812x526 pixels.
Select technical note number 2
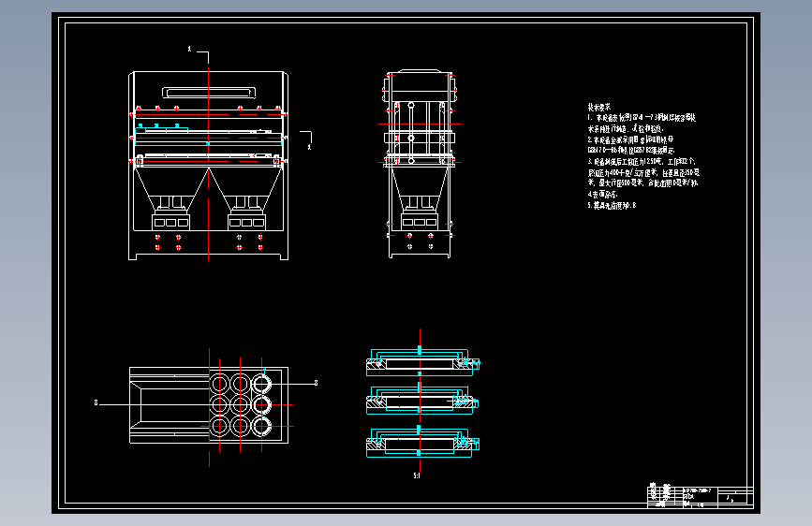pyautogui.click(x=631, y=145)
